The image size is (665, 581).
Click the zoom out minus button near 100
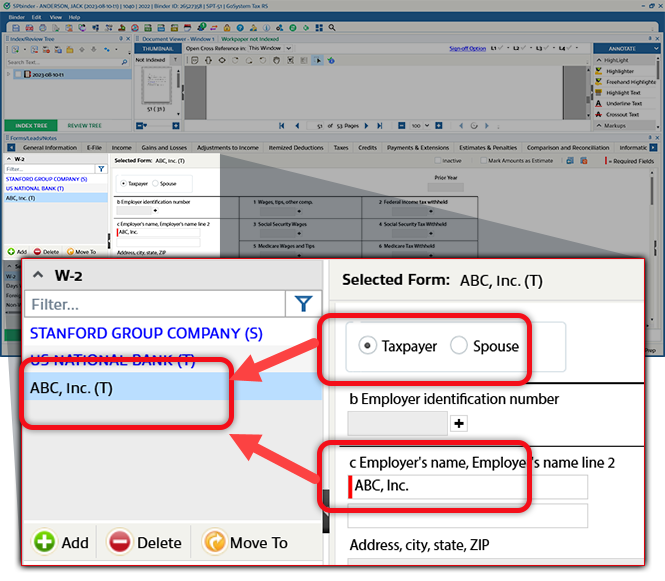click(402, 126)
